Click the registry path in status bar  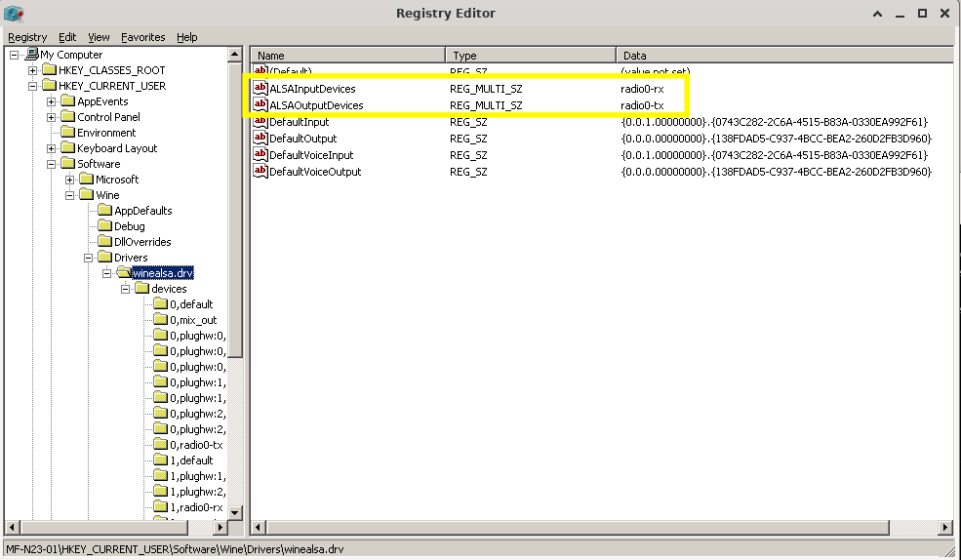coord(175,549)
